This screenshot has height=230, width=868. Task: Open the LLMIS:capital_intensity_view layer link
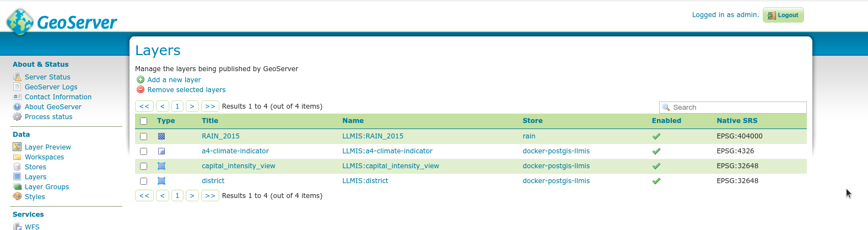click(x=390, y=166)
